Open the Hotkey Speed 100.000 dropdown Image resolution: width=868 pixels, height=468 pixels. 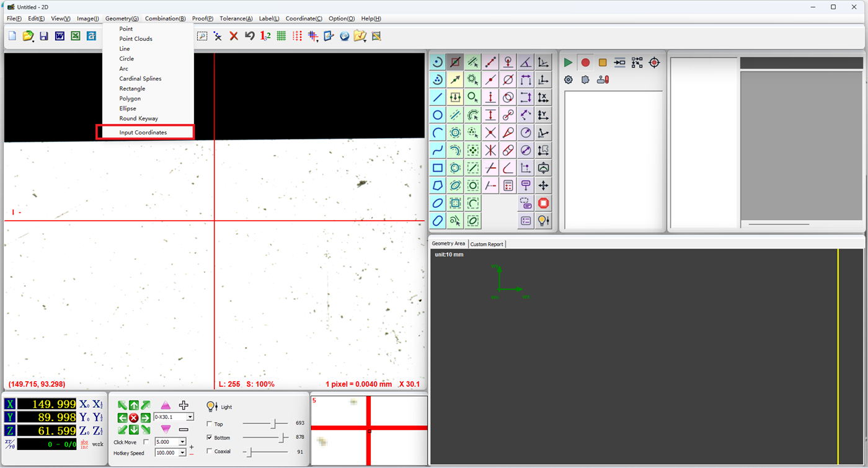[x=182, y=453]
